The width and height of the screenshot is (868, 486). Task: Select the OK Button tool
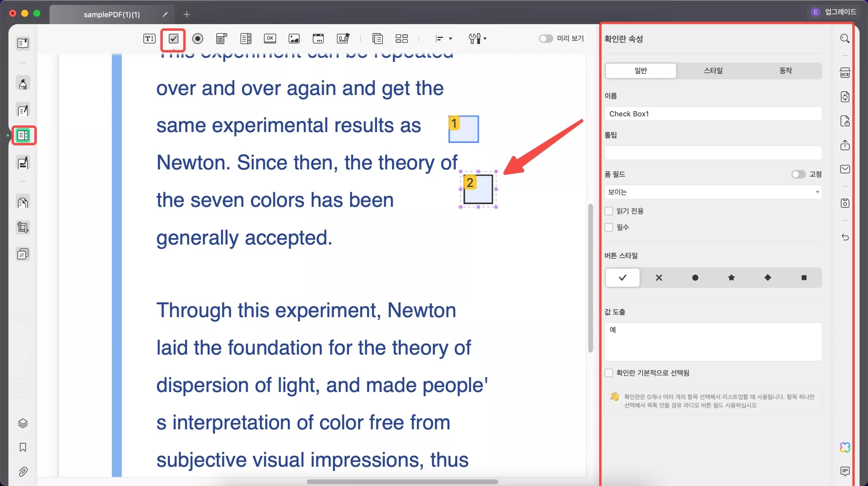click(x=270, y=38)
